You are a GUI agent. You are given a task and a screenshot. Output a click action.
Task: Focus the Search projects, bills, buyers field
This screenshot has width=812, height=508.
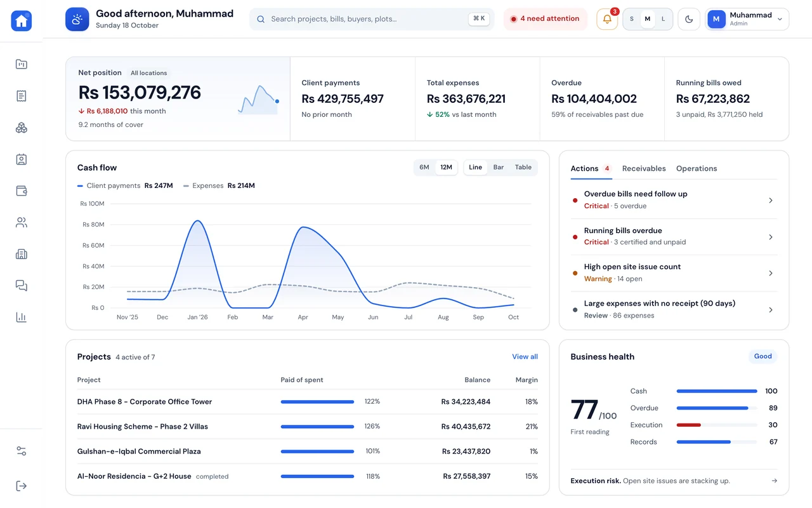click(372, 19)
